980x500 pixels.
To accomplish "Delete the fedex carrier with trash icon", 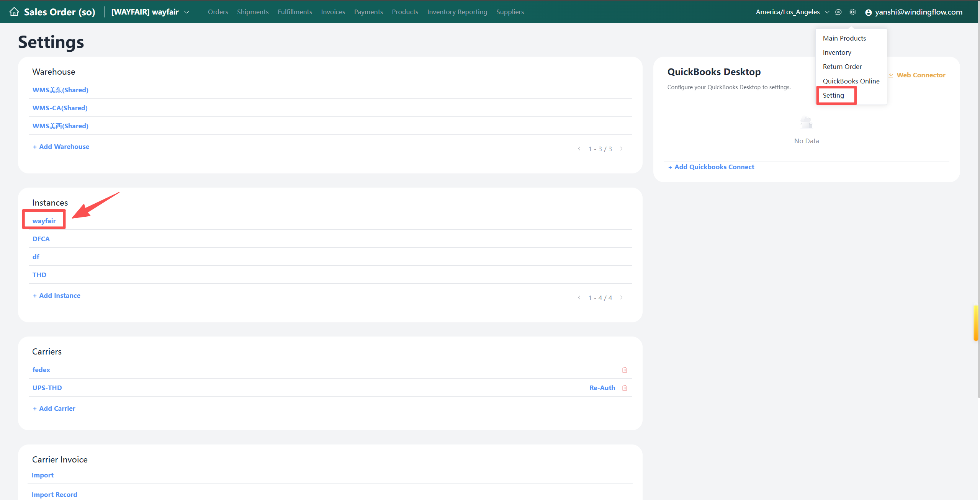I will tap(625, 370).
